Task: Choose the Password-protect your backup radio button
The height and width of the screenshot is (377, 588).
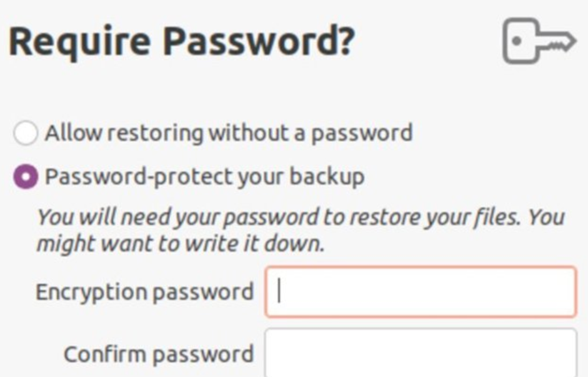Action: tap(26, 177)
